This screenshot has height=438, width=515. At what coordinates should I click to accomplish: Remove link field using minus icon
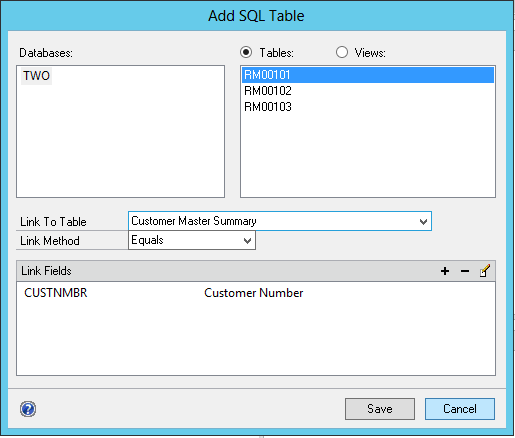(465, 271)
